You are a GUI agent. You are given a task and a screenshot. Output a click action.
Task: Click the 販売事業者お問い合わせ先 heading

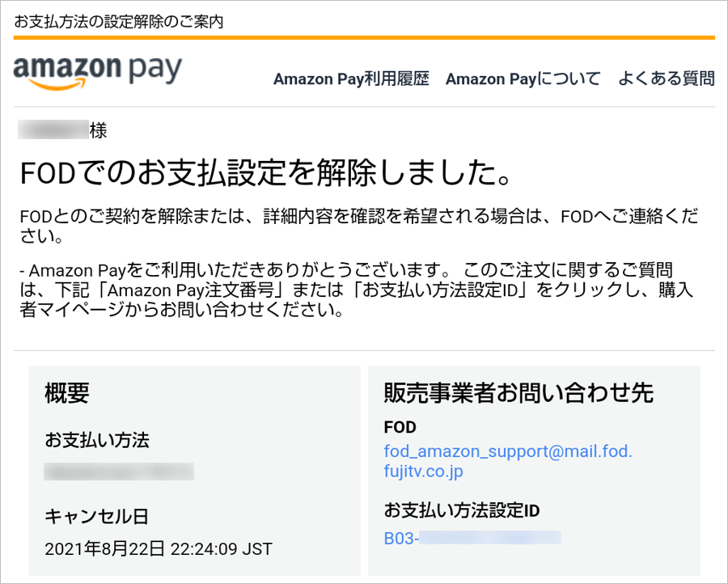pyautogui.click(x=518, y=393)
